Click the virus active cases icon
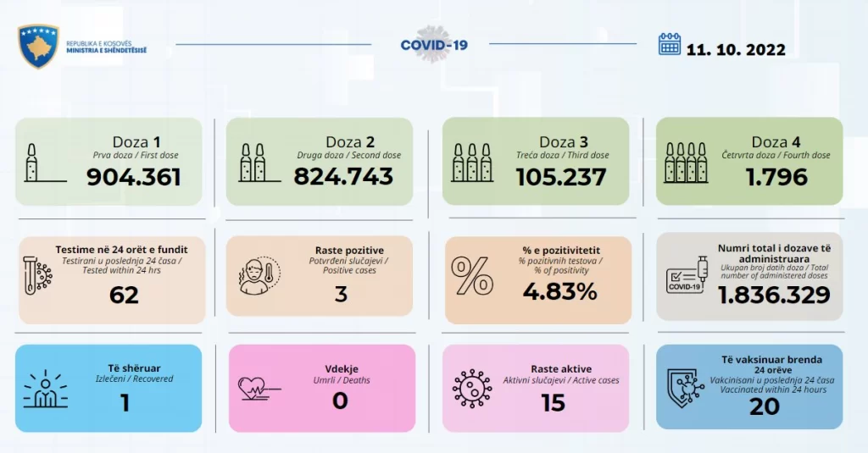 tap(471, 389)
